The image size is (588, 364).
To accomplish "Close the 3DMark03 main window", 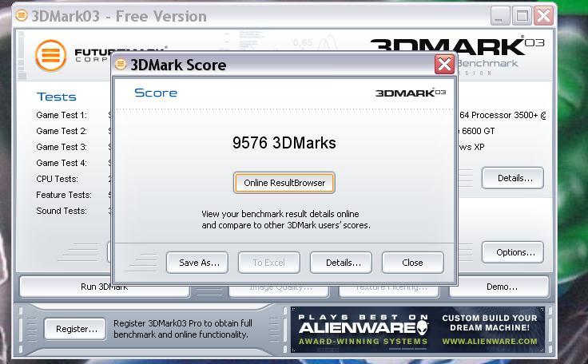I will pos(544,16).
